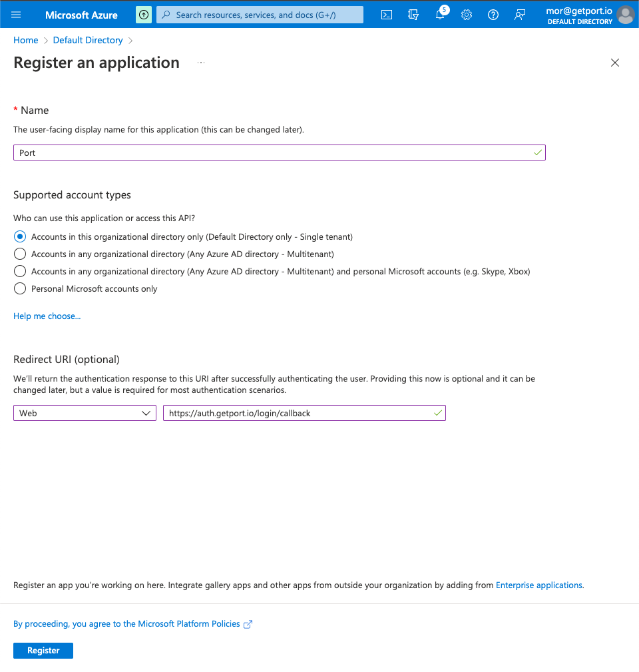Image resolution: width=639 pixels, height=672 pixels.
Task: Open the Help me choose link
Action: pyautogui.click(x=47, y=316)
